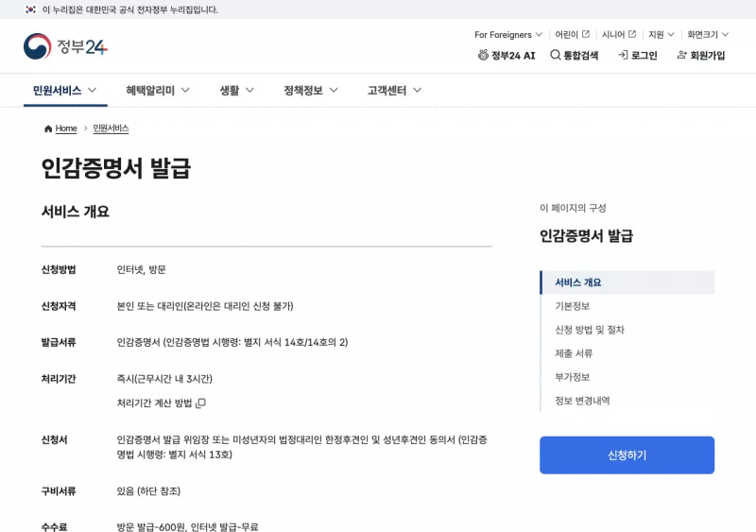Jump to 제출 서류 section
This screenshot has height=532, width=756.
pyautogui.click(x=574, y=353)
